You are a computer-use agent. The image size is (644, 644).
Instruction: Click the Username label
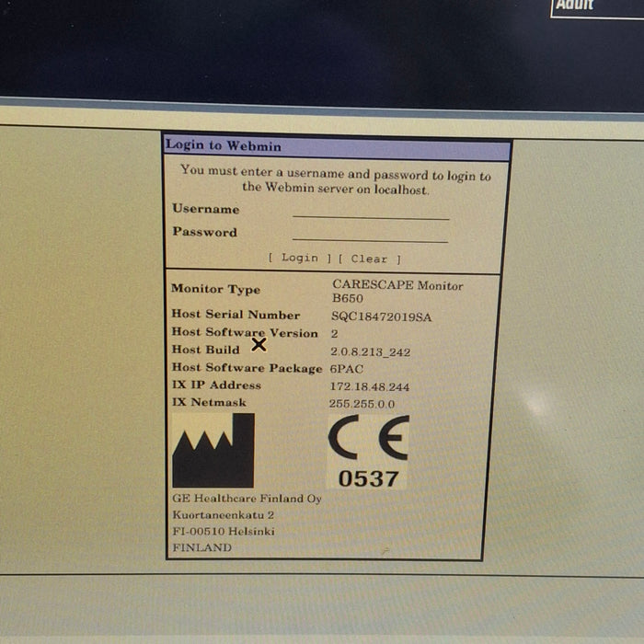pos(206,209)
